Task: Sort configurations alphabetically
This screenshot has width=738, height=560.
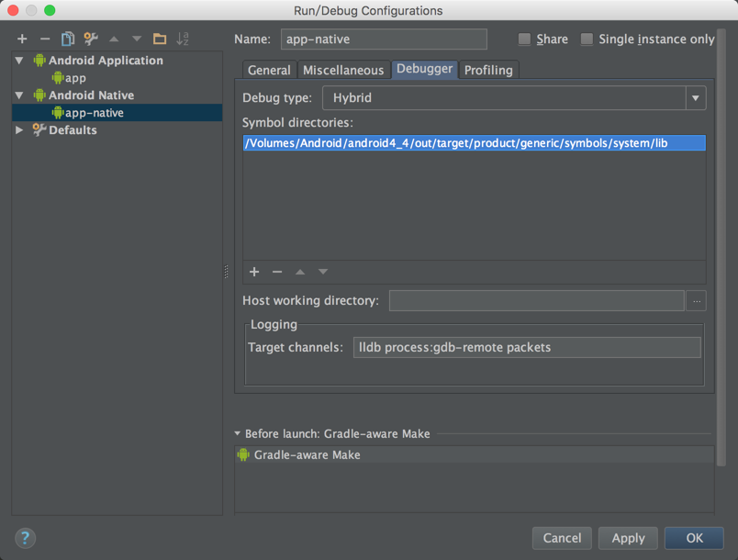Action: 183,39
